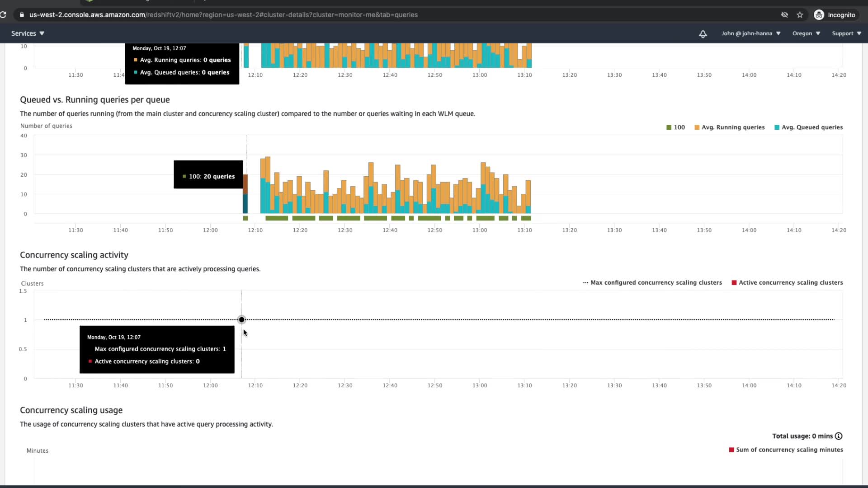Image resolution: width=868 pixels, height=488 pixels.
Task: Click the browser address bar URL
Action: [x=223, y=15]
